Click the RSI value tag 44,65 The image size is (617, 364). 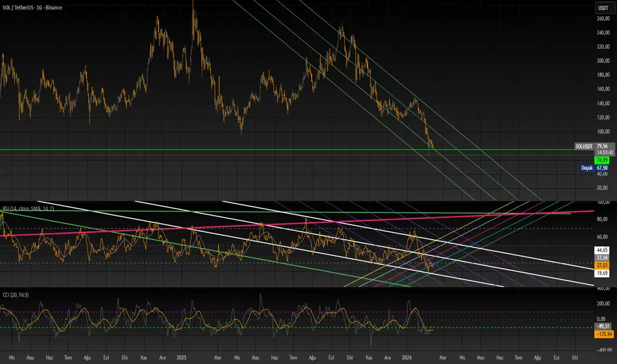tap(602, 250)
